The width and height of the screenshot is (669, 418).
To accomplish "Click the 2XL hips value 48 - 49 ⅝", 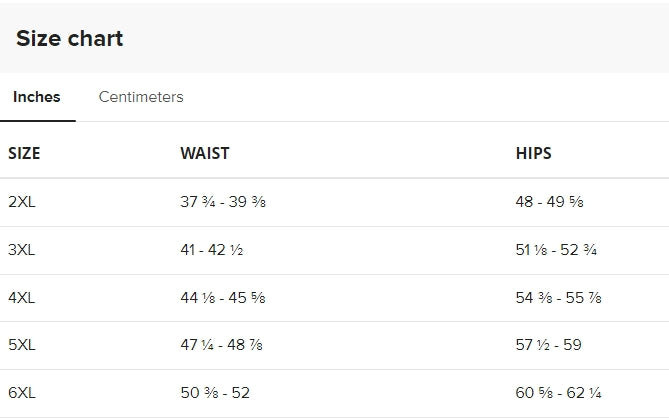I will point(549,201).
